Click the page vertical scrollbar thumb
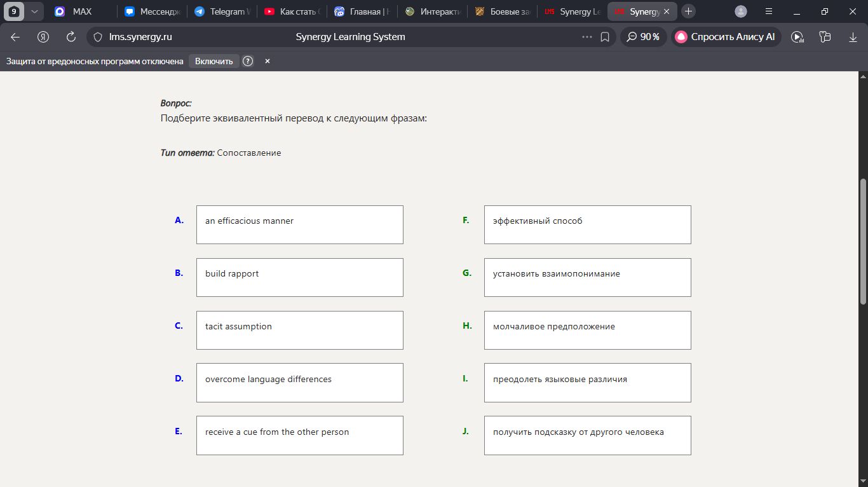Image resolution: width=868 pixels, height=487 pixels. [x=863, y=242]
